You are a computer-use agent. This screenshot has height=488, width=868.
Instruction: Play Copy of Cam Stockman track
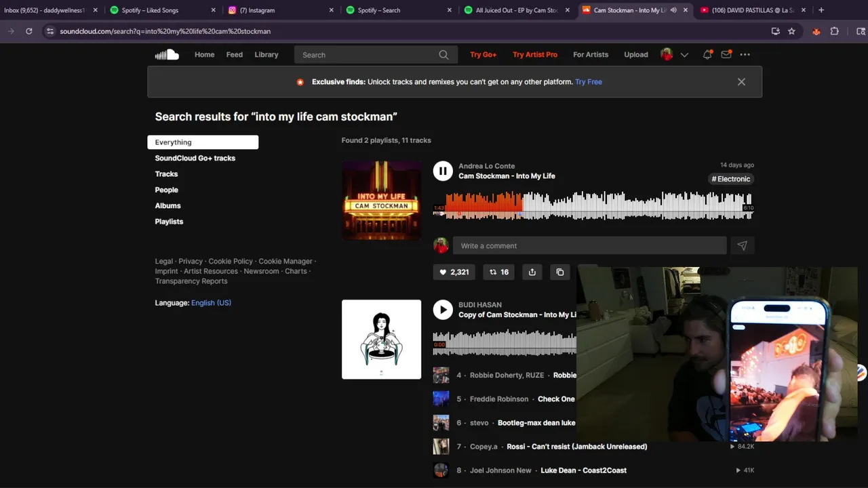click(443, 310)
